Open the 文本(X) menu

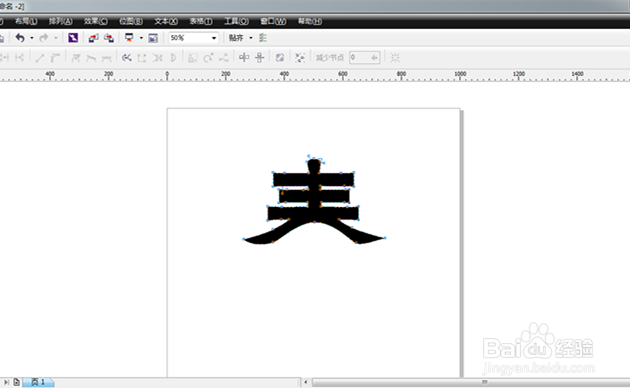click(166, 21)
